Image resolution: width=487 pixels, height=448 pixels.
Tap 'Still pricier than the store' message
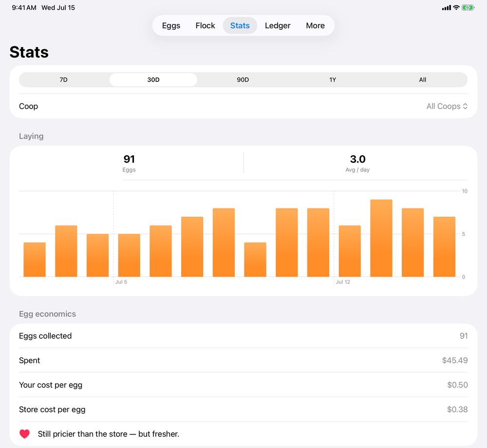coord(109,434)
